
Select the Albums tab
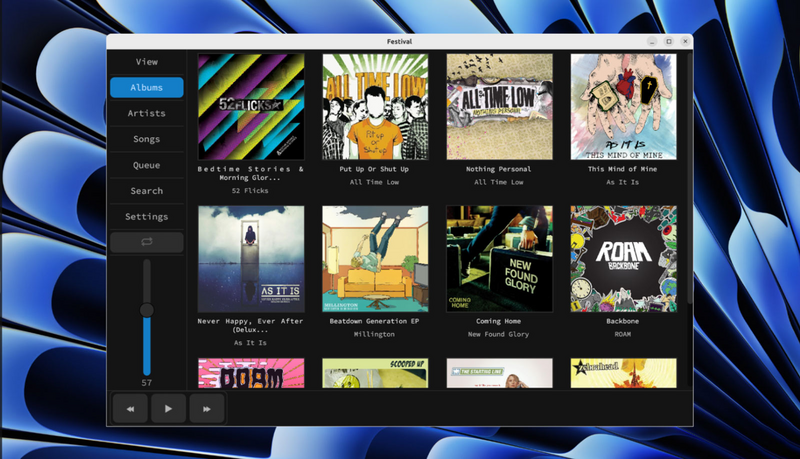tap(146, 87)
